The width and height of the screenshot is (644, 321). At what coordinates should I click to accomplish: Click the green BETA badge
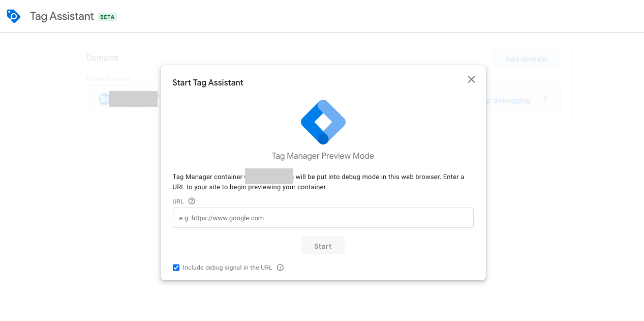107,17
